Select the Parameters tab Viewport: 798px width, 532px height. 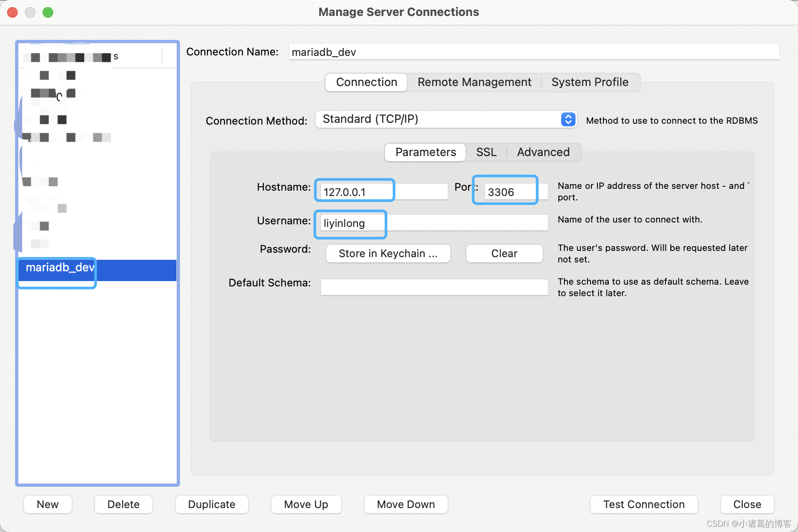click(x=424, y=152)
